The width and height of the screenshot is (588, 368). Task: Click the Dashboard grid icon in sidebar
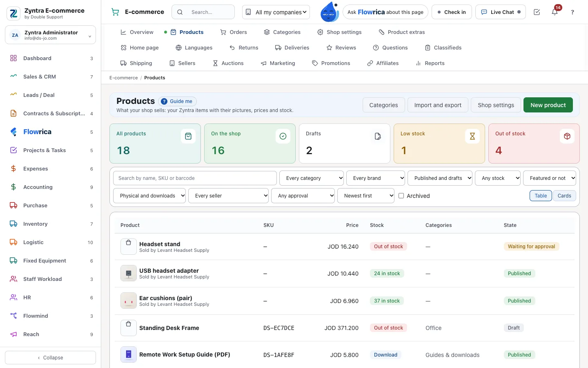(x=13, y=58)
